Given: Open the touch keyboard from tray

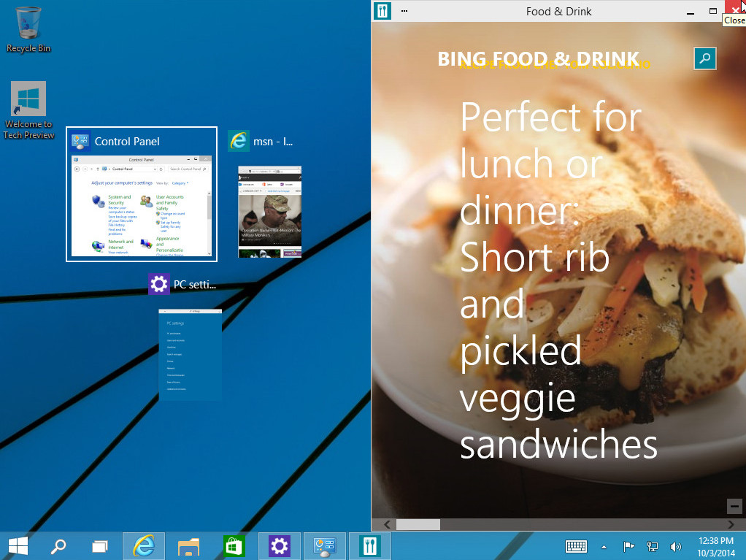Looking at the screenshot, I should click(x=576, y=547).
